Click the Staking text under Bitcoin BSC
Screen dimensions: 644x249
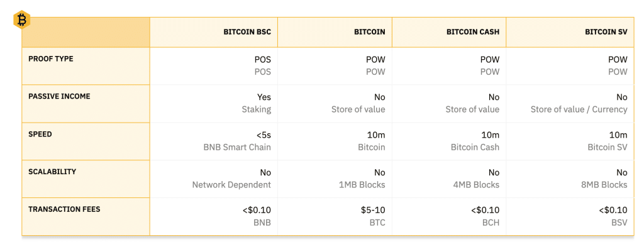click(257, 109)
